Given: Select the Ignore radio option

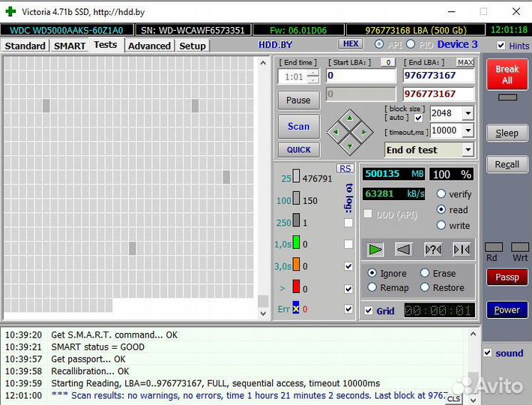Looking at the screenshot, I should tap(372, 273).
